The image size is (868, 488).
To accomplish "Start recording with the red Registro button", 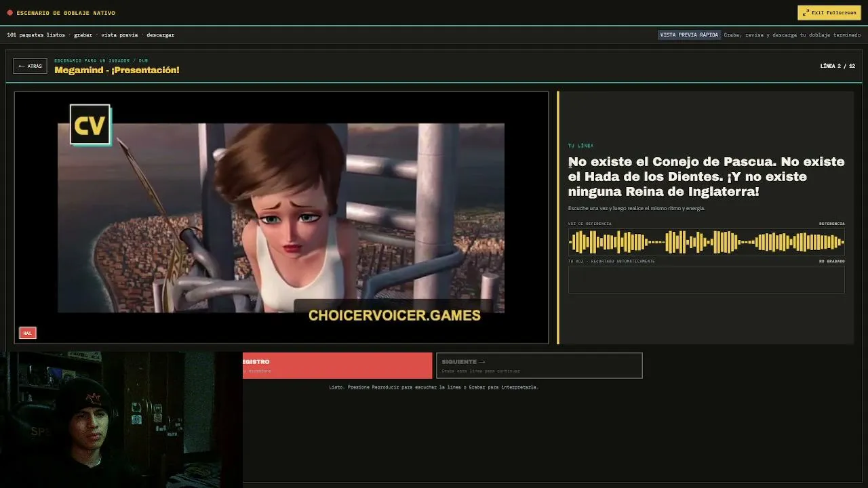I will click(337, 365).
